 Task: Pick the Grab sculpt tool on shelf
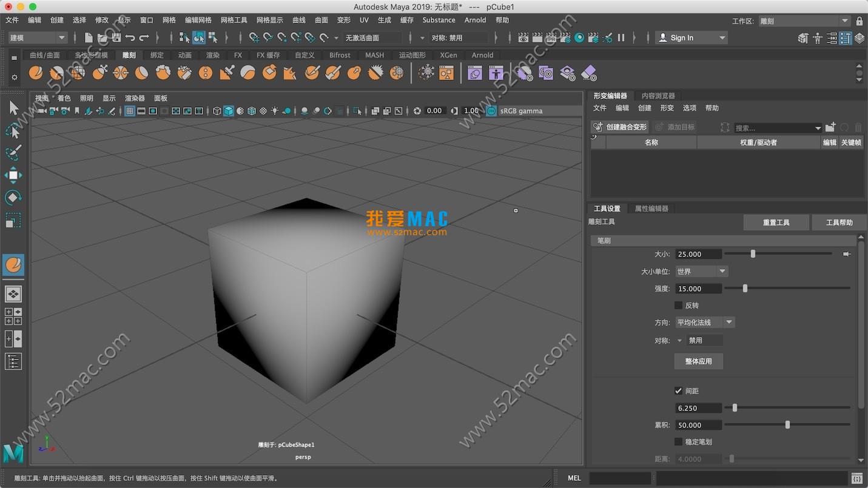coord(99,73)
